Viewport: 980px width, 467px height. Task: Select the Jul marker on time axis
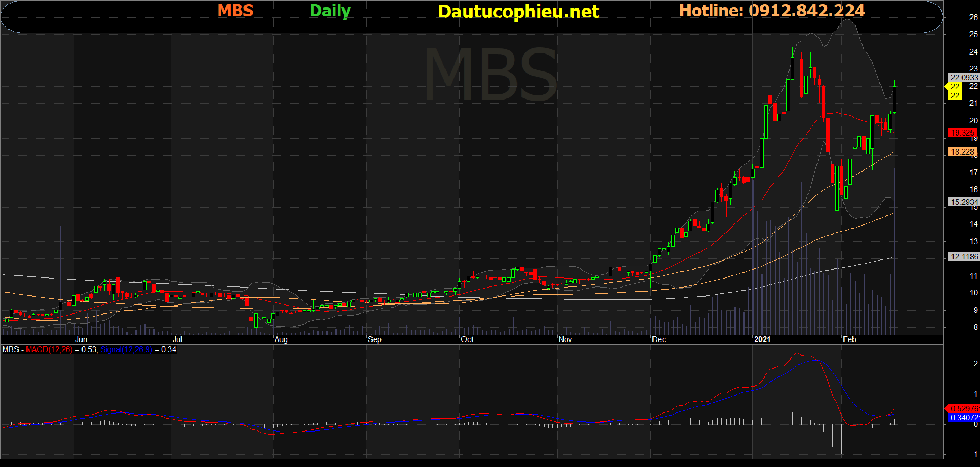coord(177,339)
